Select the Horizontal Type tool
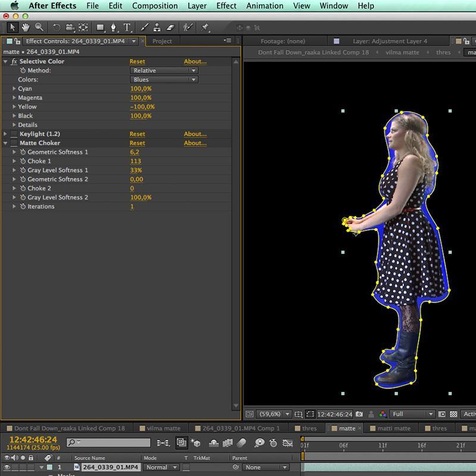Screen dimensions: 476x476 (127, 27)
